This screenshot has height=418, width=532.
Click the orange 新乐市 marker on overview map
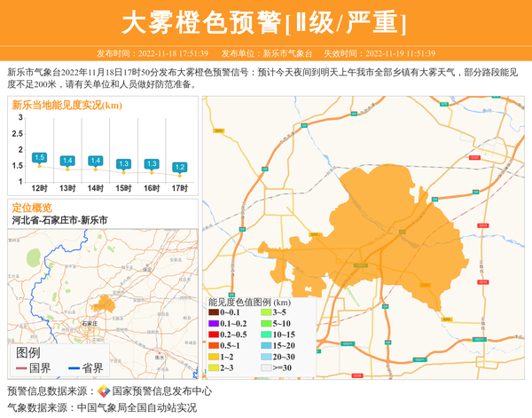(x=103, y=303)
